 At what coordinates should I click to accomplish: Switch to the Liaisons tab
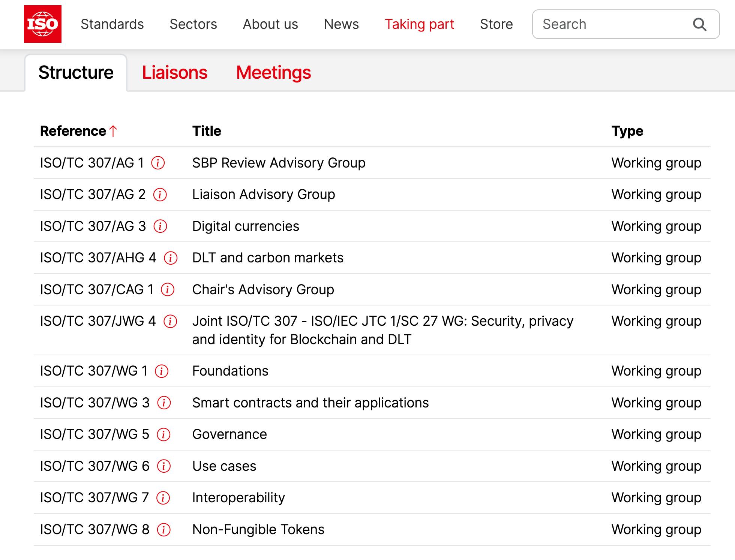click(x=174, y=73)
